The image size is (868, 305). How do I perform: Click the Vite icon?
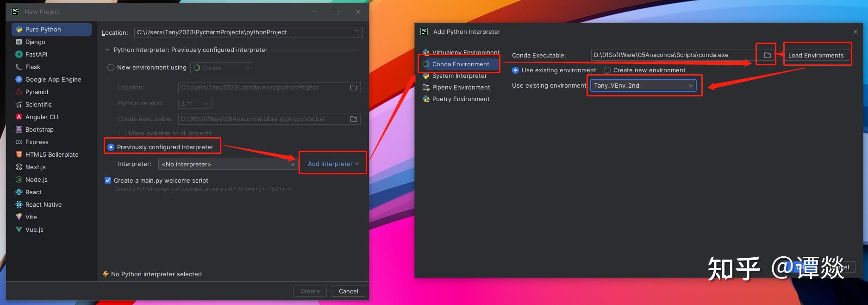pyautogui.click(x=19, y=217)
